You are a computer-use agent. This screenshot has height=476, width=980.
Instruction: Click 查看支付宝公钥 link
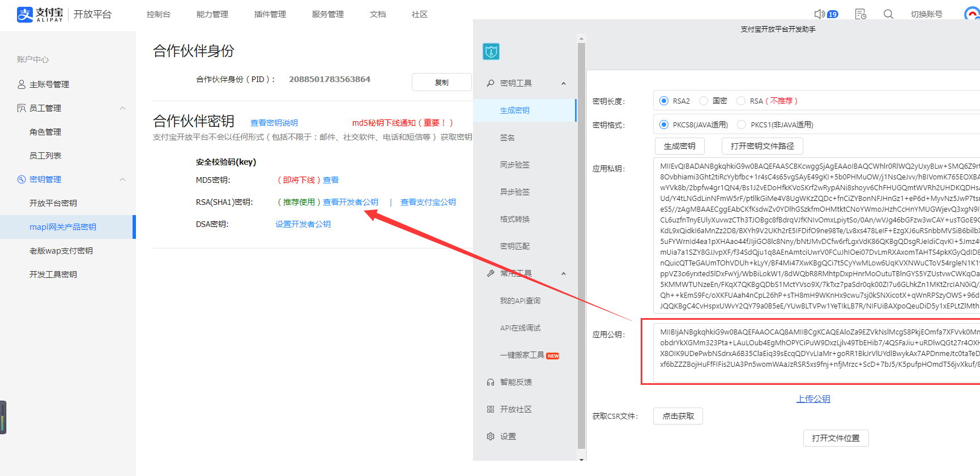(428, 202)
